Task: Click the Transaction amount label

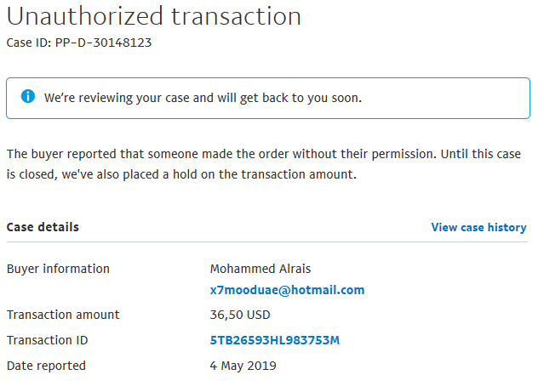Action: [63, 315]
